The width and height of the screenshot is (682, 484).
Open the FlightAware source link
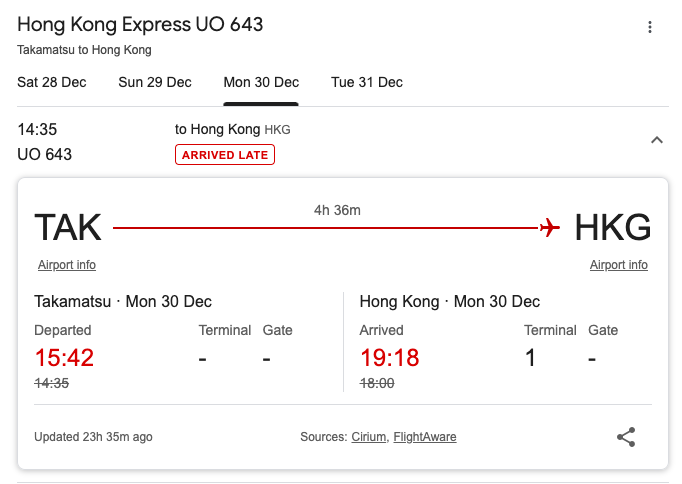coord(425,437)
